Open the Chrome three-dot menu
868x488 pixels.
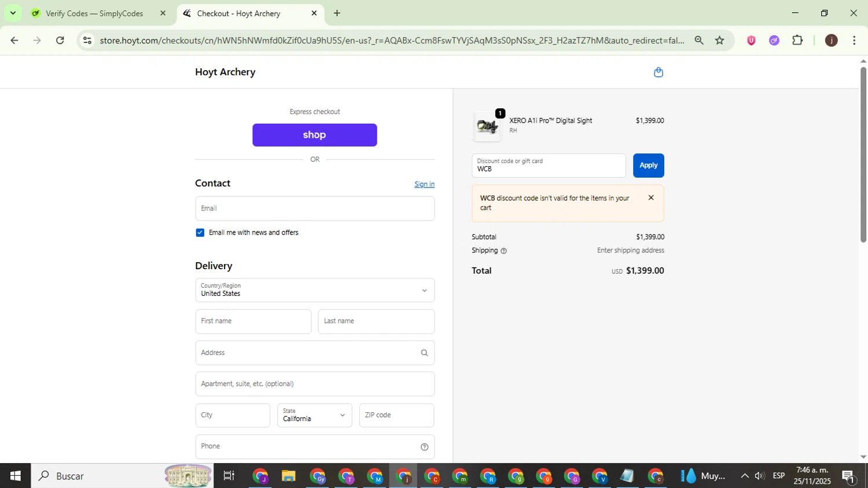pos(854,41)
